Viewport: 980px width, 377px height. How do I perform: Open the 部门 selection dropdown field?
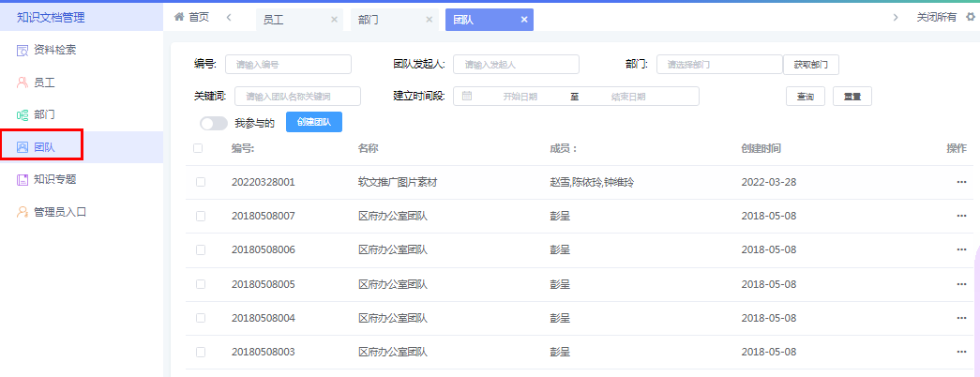tap(718, 64)
